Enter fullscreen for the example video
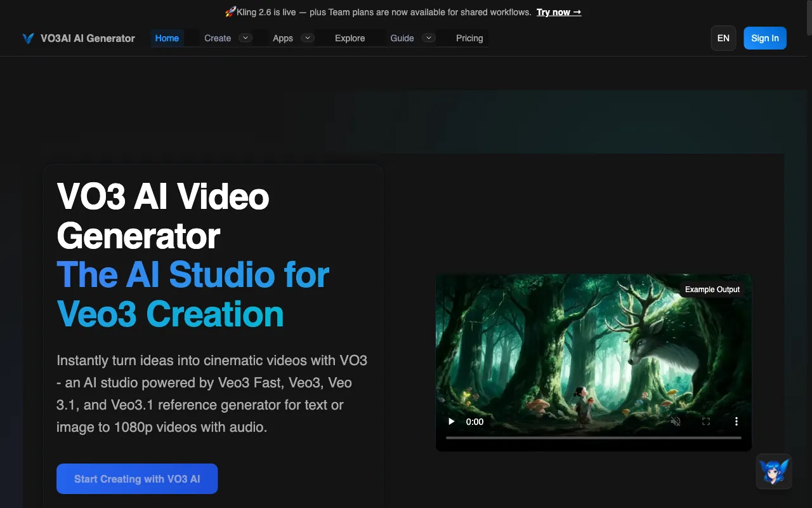Image resolution: width=812 pixels, height=508 pixels. [x=706, y=422]
